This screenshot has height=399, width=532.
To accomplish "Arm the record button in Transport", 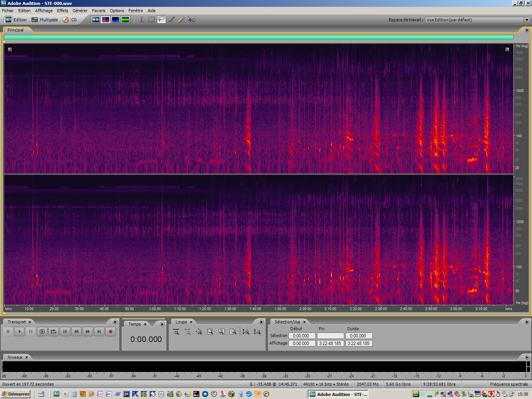I will coord(111,331).
